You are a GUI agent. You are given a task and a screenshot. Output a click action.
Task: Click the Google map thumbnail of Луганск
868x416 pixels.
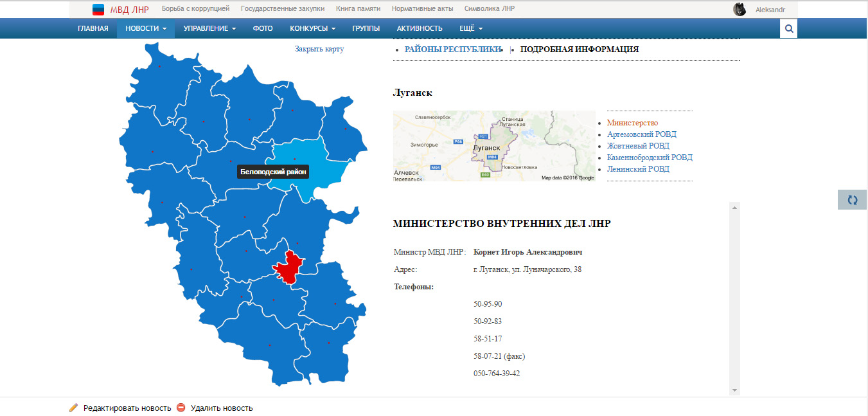tap(494, 146)
